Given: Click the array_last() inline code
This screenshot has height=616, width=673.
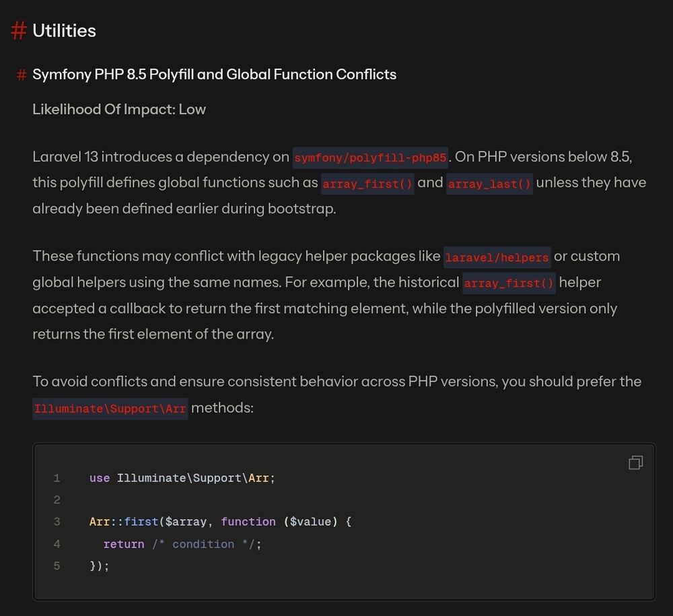Looking at the screenshot, I should [489, 184].
